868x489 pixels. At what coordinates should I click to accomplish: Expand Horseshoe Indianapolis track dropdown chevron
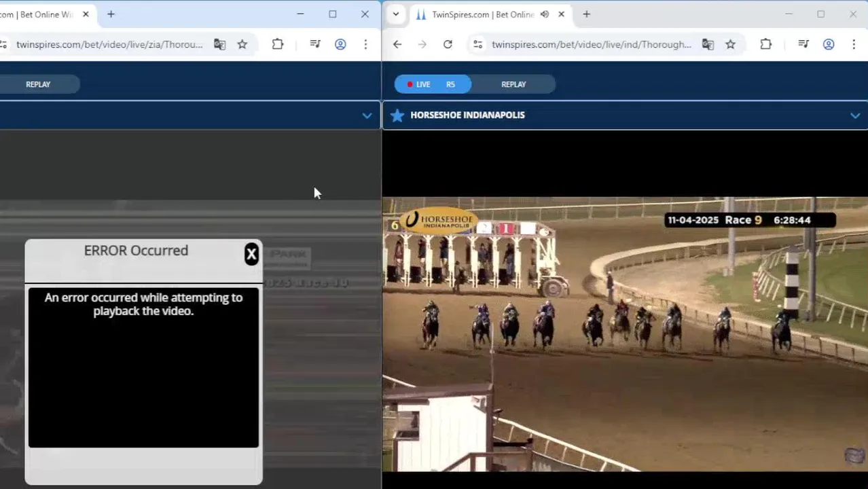(855, 115)
